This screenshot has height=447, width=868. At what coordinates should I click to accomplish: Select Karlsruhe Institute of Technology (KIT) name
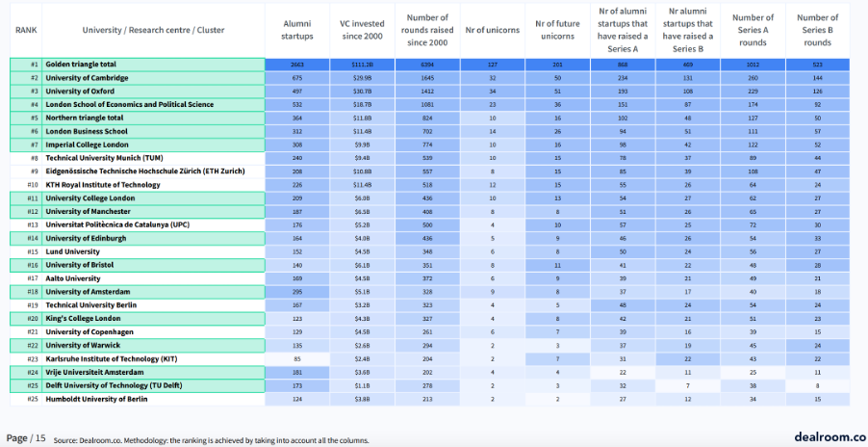[112, 358]
